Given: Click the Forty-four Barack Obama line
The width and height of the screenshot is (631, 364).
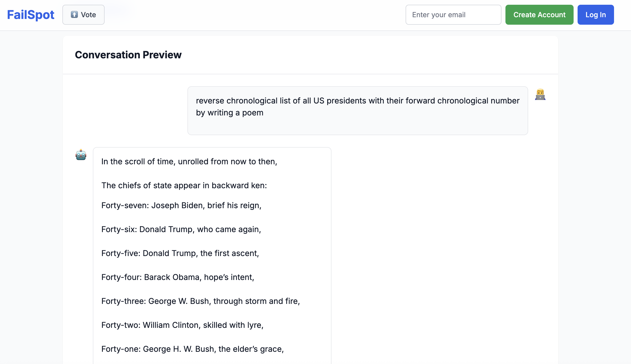Looking at the screenshot, I should (177, 277).
